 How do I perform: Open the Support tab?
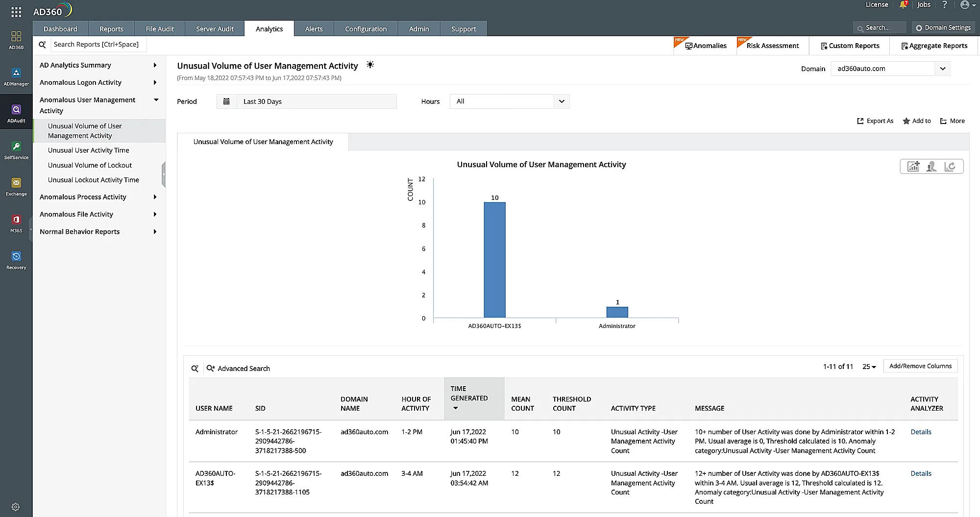click(464, 28)
